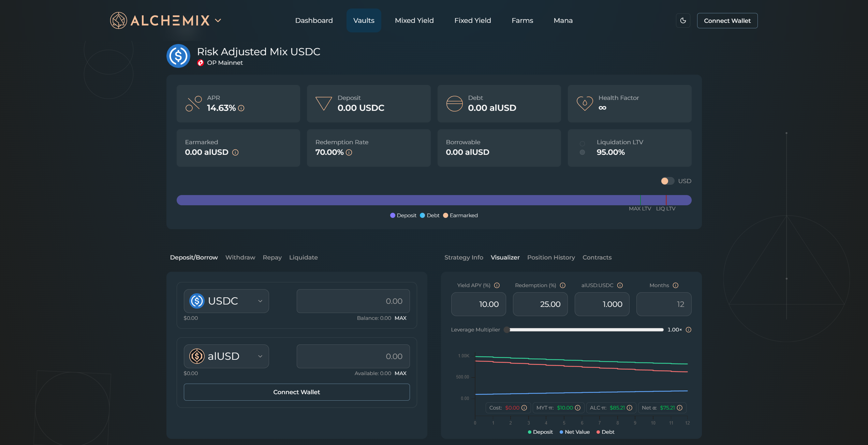Click the Earmarked info icon
The height and width of the screenshot is (445, 868).
pyautogui.click(x=235, y=152)
